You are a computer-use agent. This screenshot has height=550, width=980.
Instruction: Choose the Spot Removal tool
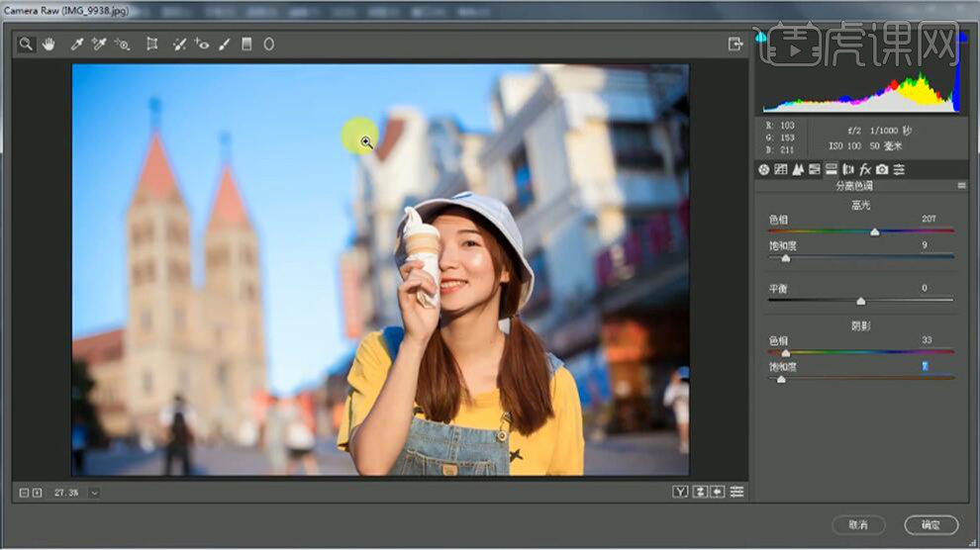pyautogui.click(x=179, y=45)
